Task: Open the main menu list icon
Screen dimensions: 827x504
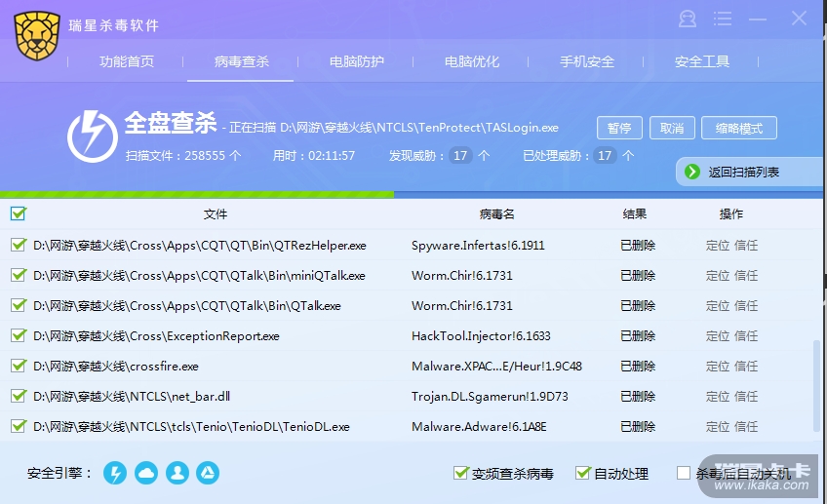Action: (x=722, y=19)
